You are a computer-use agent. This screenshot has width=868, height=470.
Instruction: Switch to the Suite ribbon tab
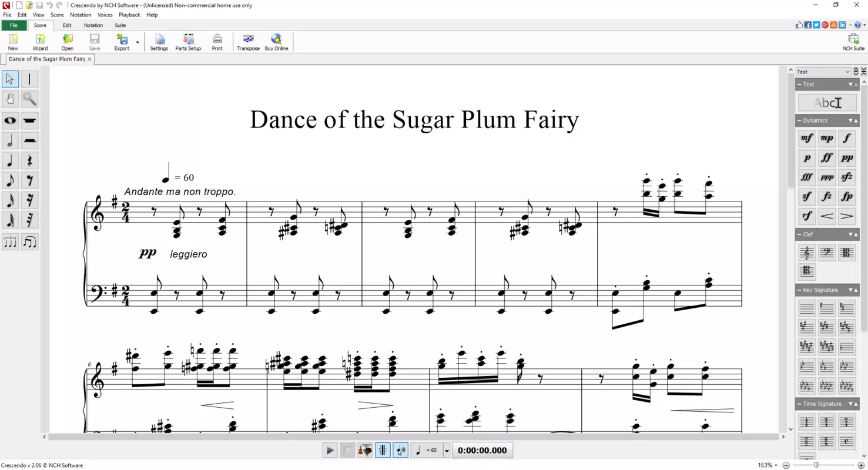[120, 25]
